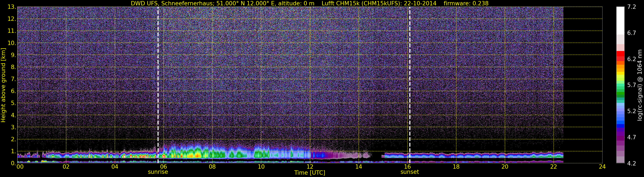The image size is (644, 177).
Task: Click the Time [UTC] axis title
Action: click(309, 173)
